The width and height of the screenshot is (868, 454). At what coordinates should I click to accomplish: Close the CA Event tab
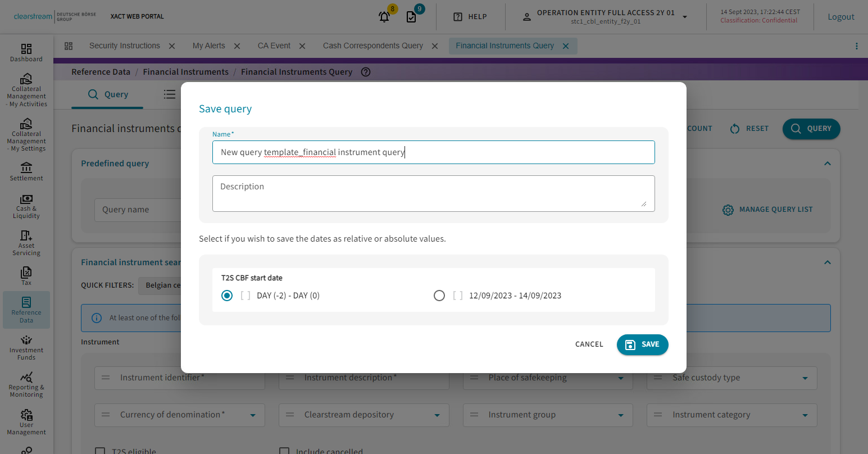(302, 46)
